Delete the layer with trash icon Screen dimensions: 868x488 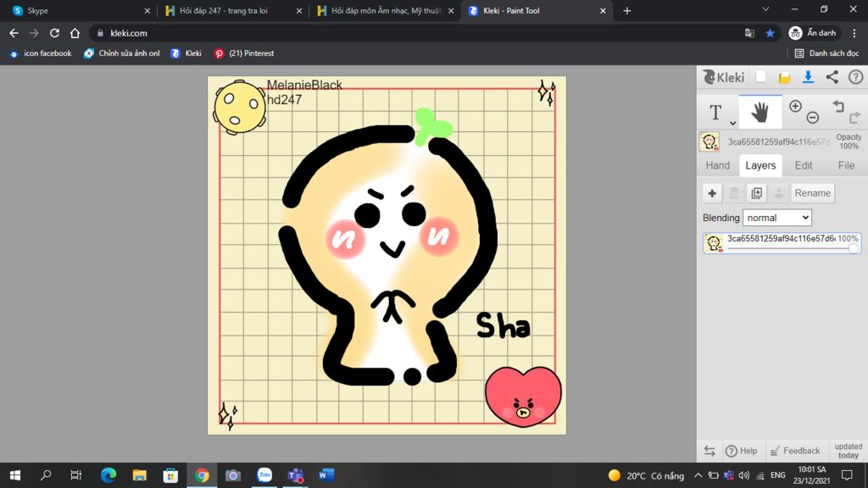[x=734, y=193]
